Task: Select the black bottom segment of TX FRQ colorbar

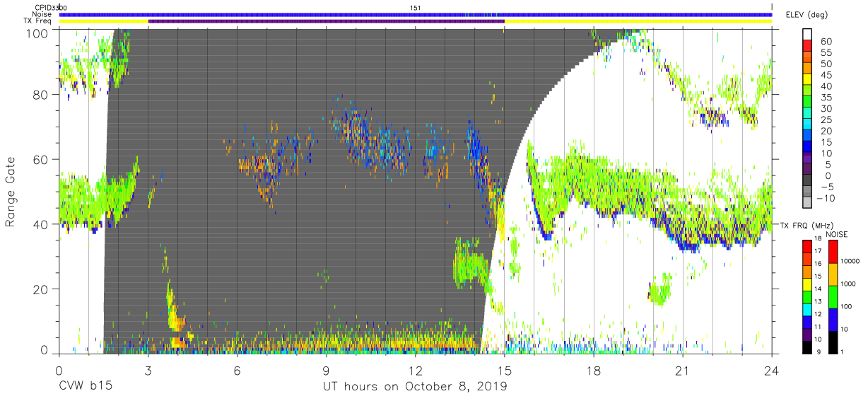Action: tap(807, 347)
